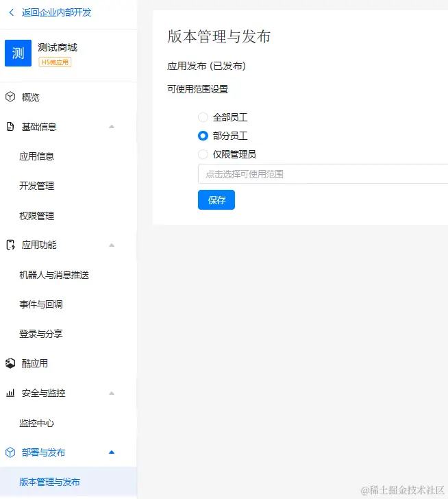The height and width of the screenshot is (499, 448).
Task: Collapse the 基础信息 section arrow
Action: (111, 127)
